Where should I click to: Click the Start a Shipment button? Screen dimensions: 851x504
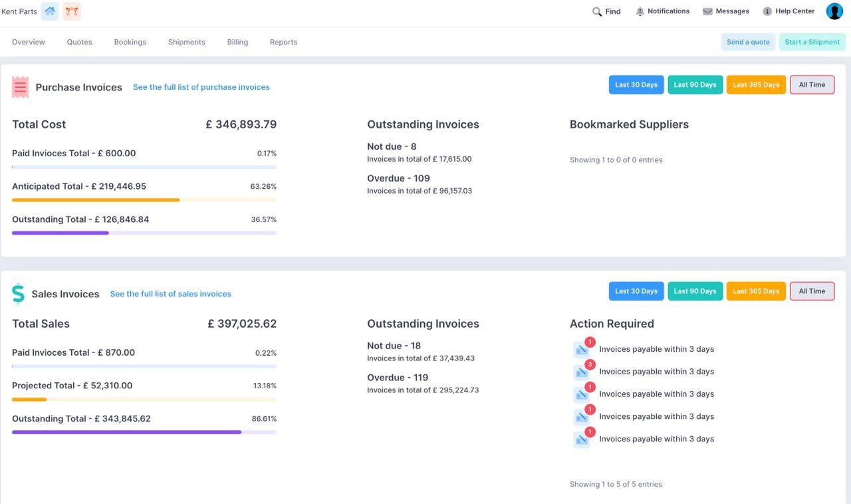pos(812,41)
